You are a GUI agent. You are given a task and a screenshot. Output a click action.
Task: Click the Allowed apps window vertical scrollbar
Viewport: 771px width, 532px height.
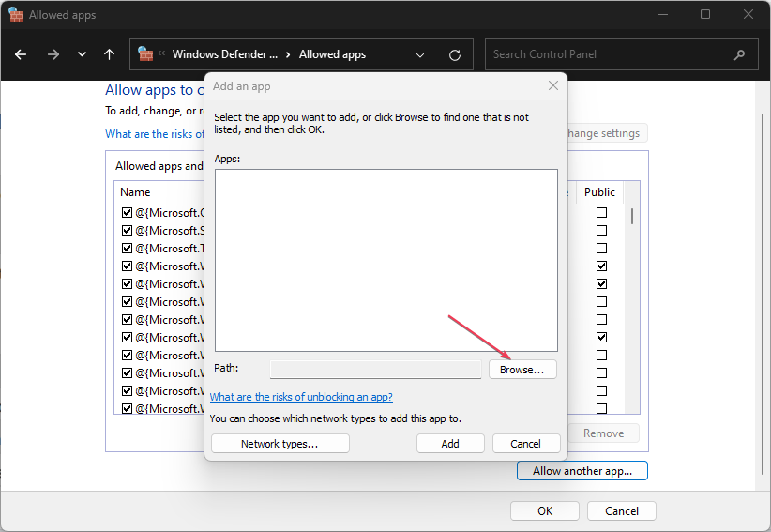pyautogui.click(x=763, y=295)
